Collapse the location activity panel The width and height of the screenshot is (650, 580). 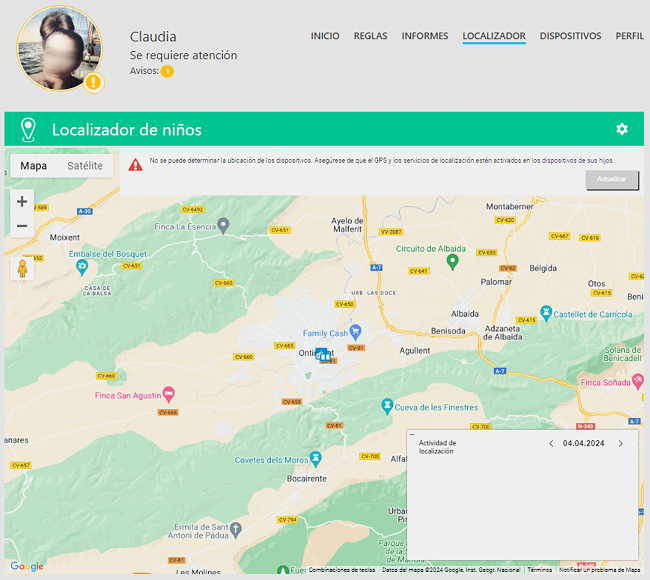click(412, 434)
